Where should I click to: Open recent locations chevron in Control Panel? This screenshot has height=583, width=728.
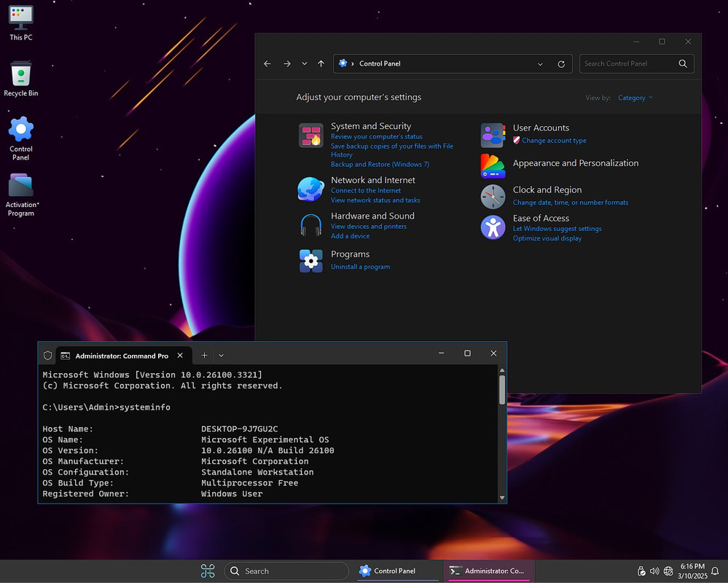point(305,63)
